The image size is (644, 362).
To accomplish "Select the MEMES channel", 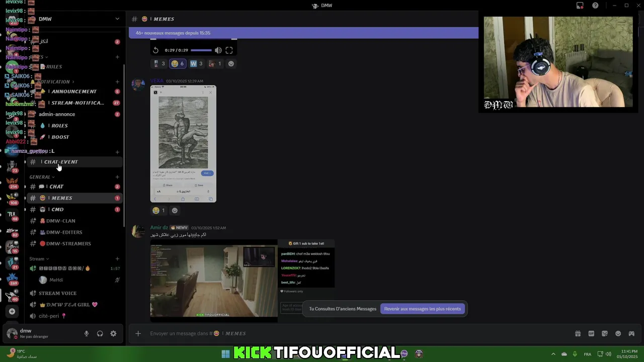I will pyautogui.click(x=75, y=198).
